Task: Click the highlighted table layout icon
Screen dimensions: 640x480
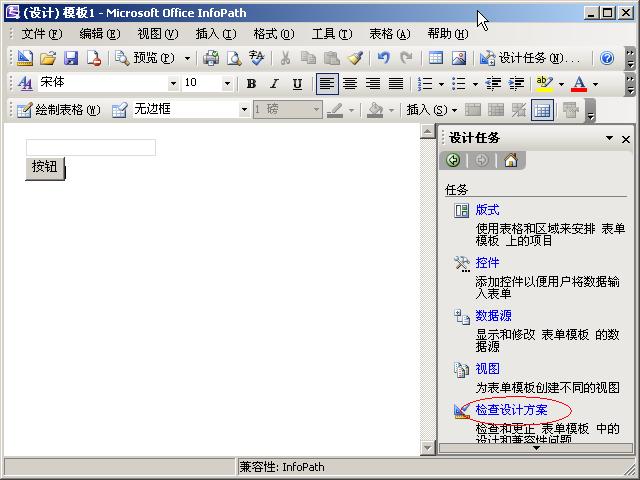Action: click(542, 110)
